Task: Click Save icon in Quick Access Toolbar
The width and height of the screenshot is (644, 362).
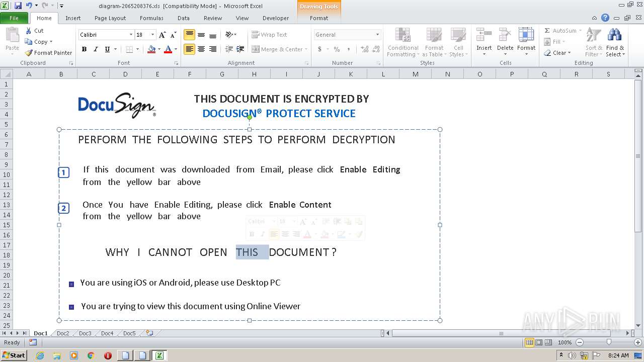Action: point(18,6)
